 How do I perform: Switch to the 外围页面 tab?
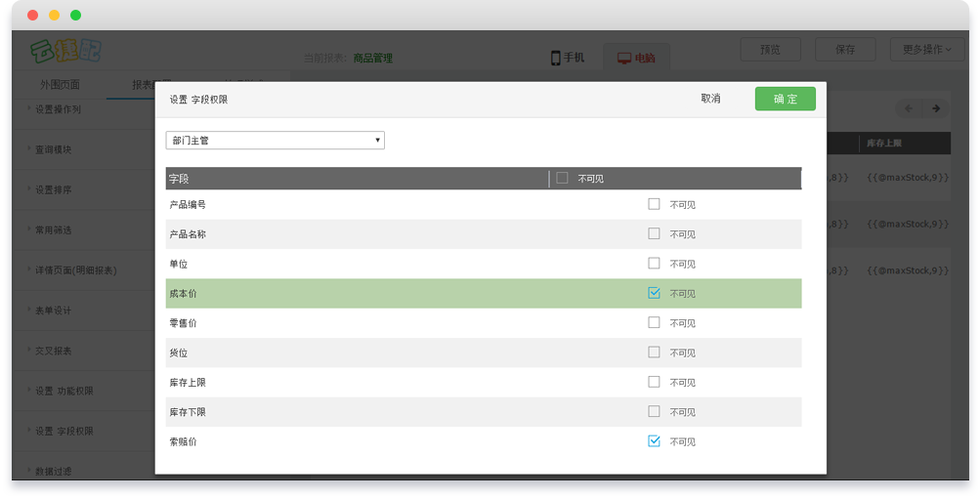[x=61, y=85]
